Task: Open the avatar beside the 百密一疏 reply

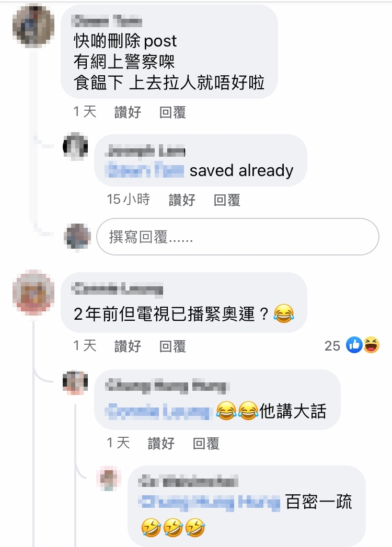Action: coord(109,478)
